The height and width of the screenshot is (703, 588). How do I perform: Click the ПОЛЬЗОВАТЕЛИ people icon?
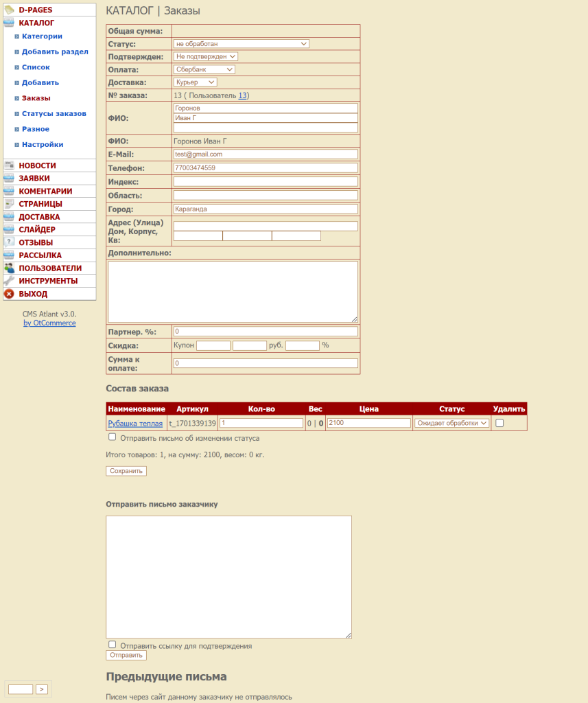[x=9, y=268]
